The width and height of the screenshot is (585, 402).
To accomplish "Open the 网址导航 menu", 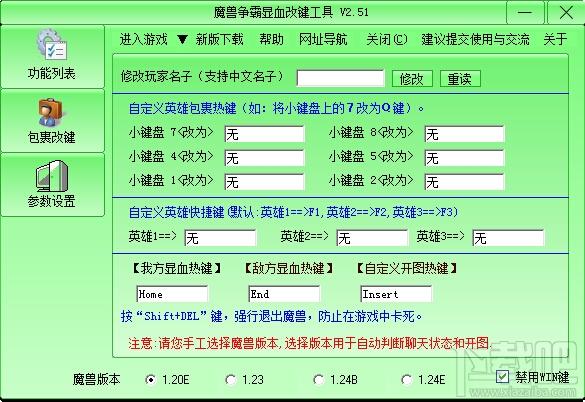I will tap(323, 39).
